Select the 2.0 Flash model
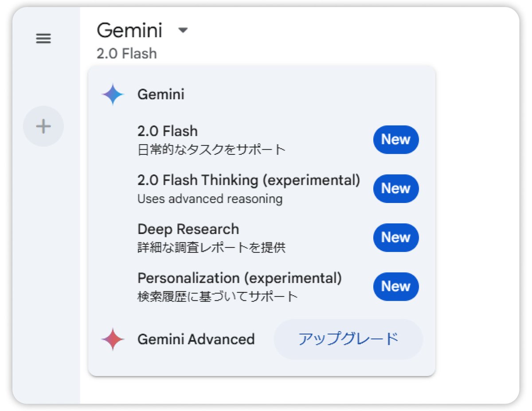The width and height of the screenshot is (532, 411). tap(168, 131)
